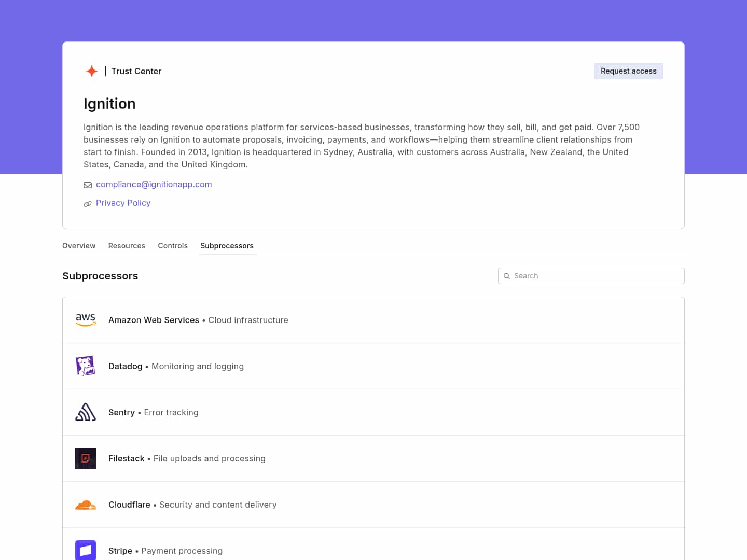Select the Controls tab

pyautogui.click(x=173, y=246)
